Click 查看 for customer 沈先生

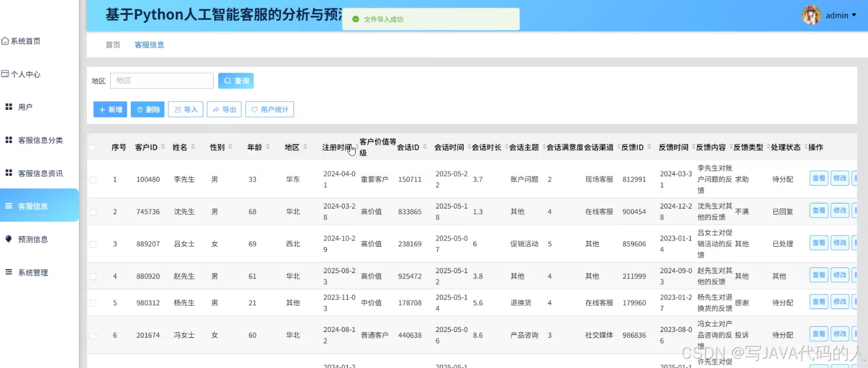(819, 210)
